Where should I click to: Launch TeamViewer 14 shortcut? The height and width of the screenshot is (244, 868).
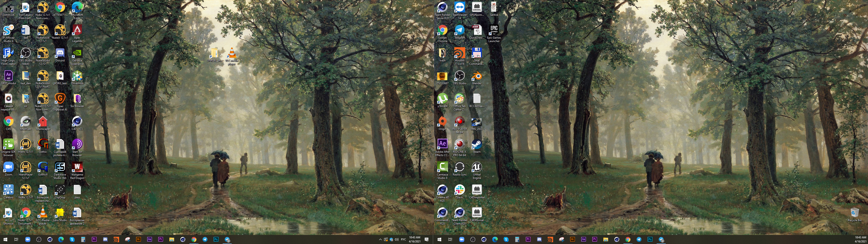point(460,11)
